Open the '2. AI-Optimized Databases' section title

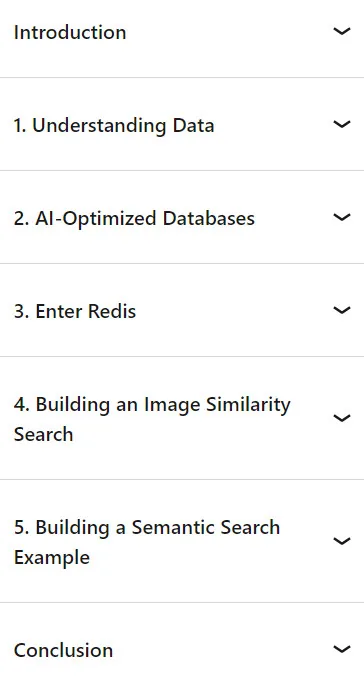click(x=134, y=218)
